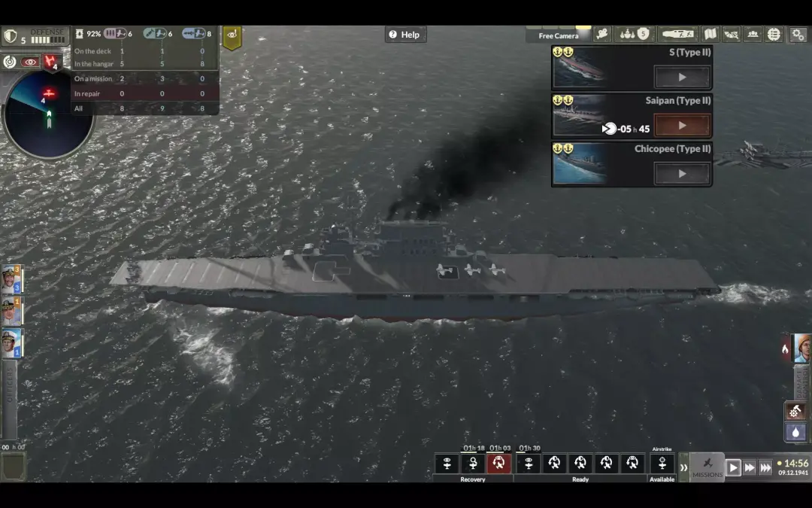Toggle the red eye visibility button

(30, 62)
